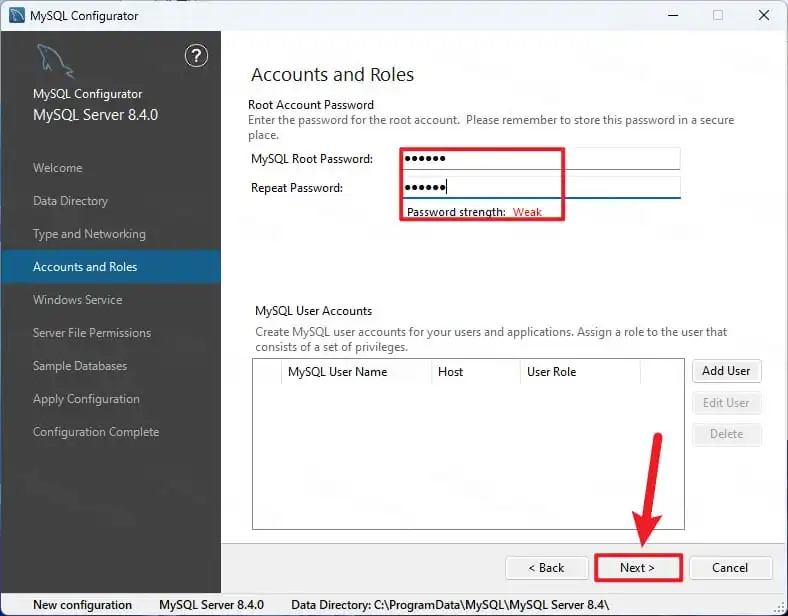Screen dimensions: 788x616
Task: Minimize the MySQL Configurator window
Action: tap(673, 15)
